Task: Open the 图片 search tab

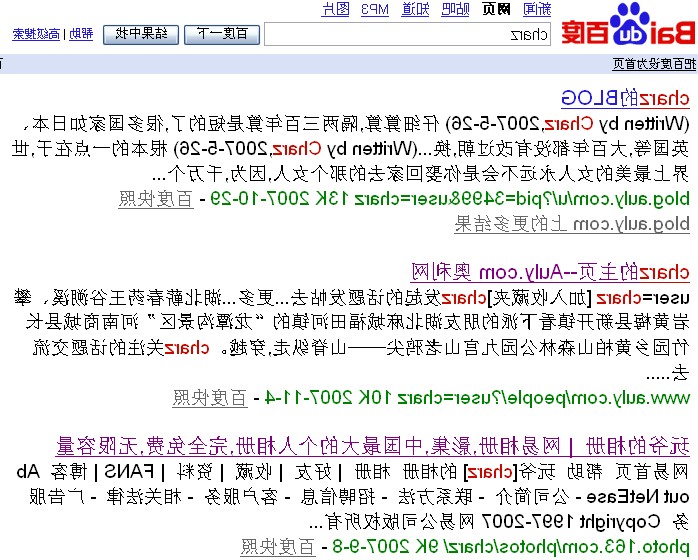Action: click(336, 9)
